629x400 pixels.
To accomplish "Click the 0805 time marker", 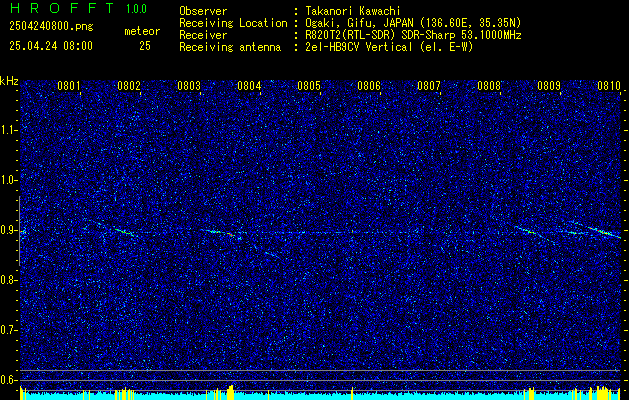I will coord(309,86).
